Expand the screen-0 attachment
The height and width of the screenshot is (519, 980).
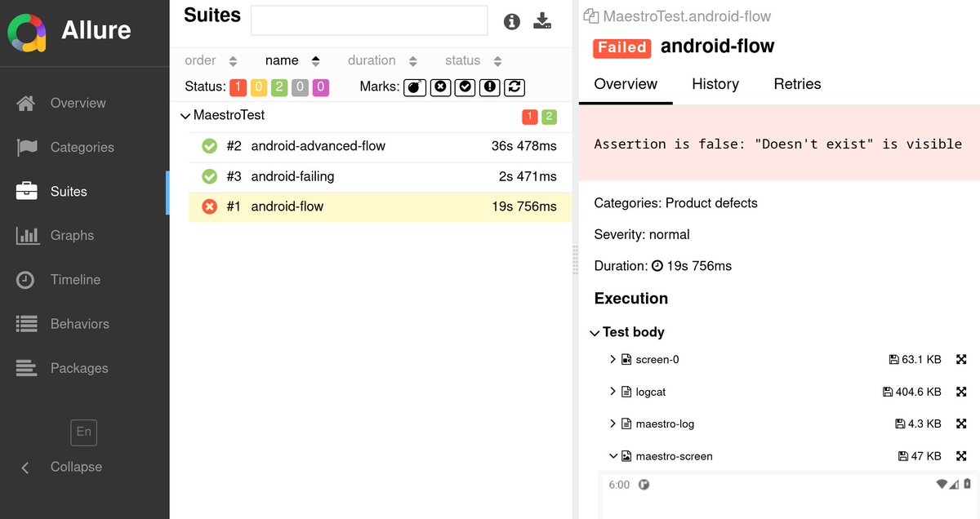[612, 359]
